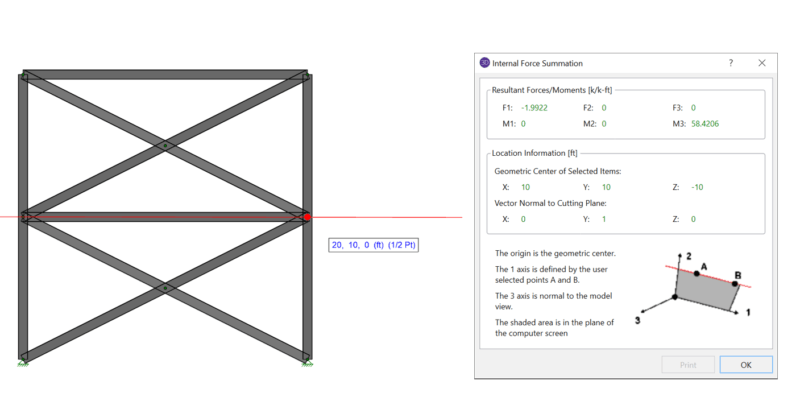Click the help question mark button

(x=729, y=62)
